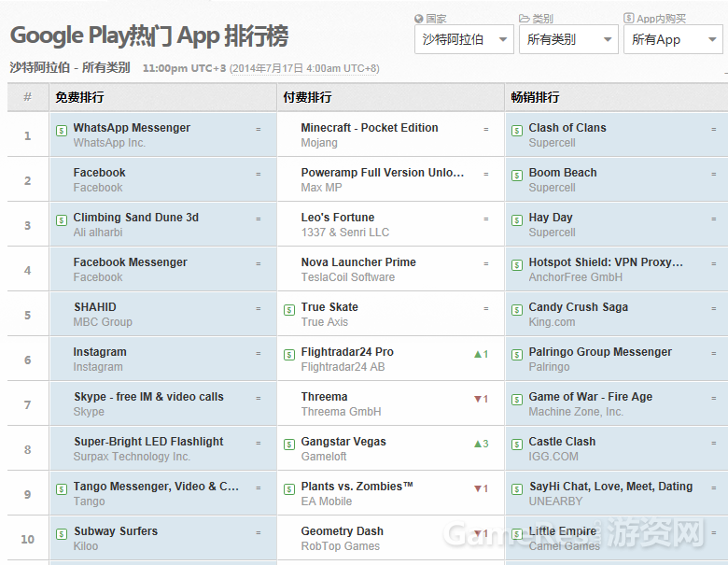Click the down-1 rank arrow for Plants vs. Zombies
Image resolution: width=728 pixels, height=565 pixels.
pos(481,488)
